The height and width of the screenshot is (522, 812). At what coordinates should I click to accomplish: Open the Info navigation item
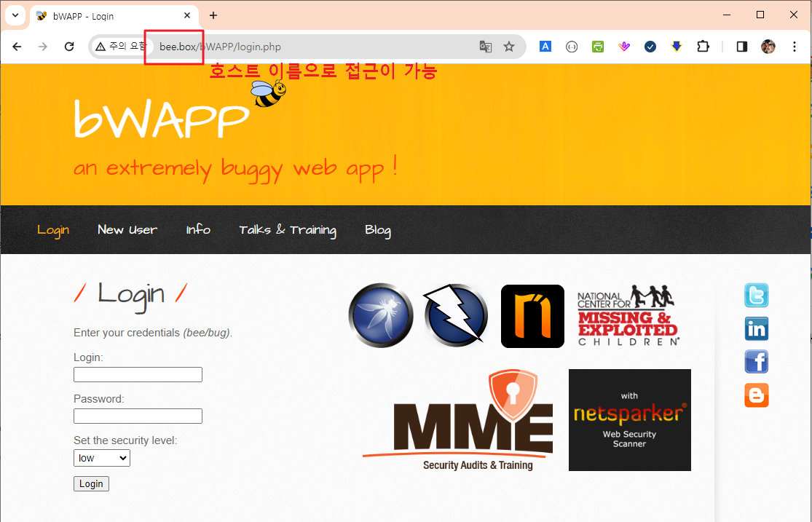point(198,229)
